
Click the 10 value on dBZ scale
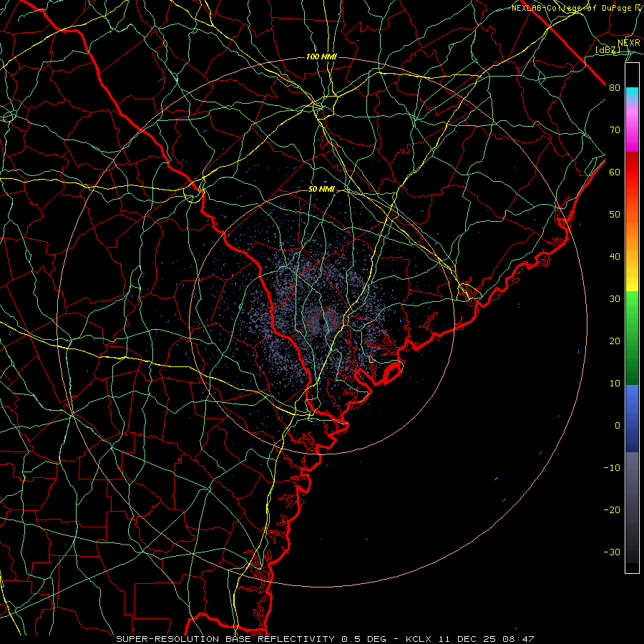pos(615,384)
